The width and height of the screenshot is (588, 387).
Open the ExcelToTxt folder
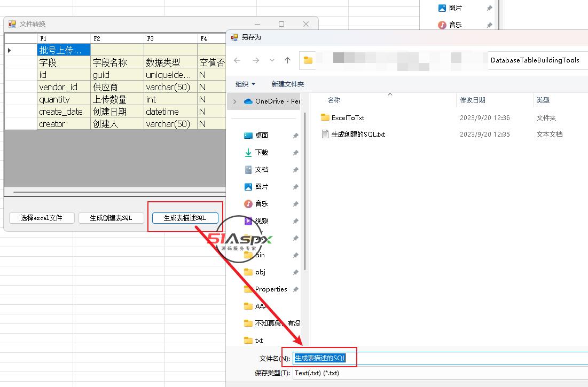click(347, 117)
